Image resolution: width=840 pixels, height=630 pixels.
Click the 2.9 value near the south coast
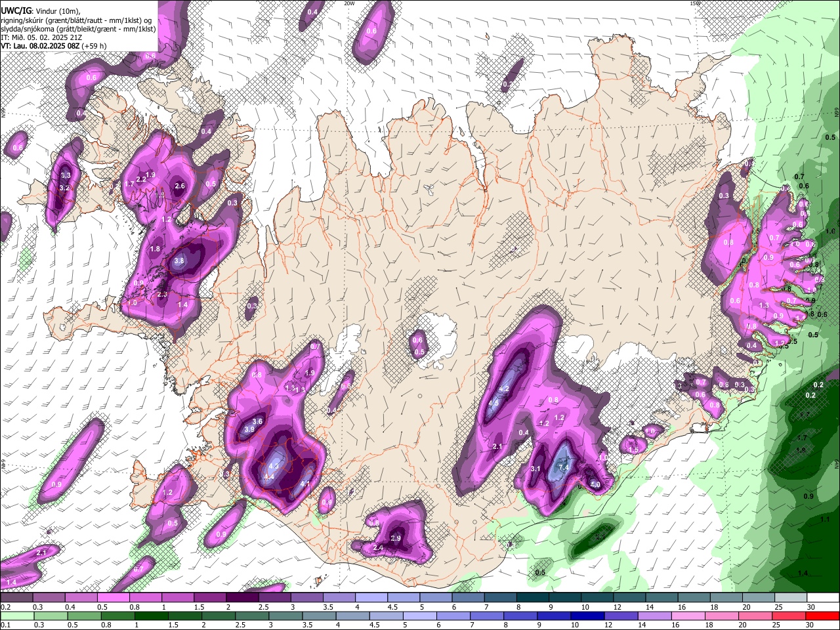[x=396, y=538]
